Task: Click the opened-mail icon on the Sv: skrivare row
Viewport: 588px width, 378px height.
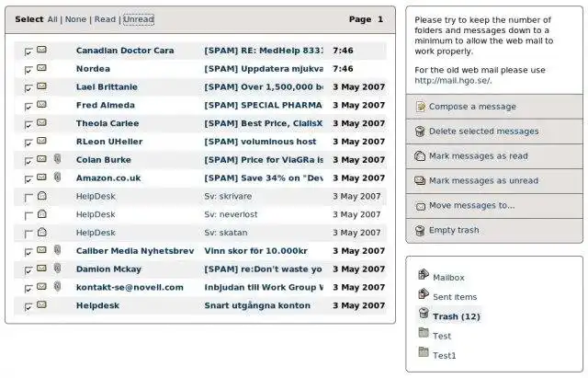Action: pos(41,196)
